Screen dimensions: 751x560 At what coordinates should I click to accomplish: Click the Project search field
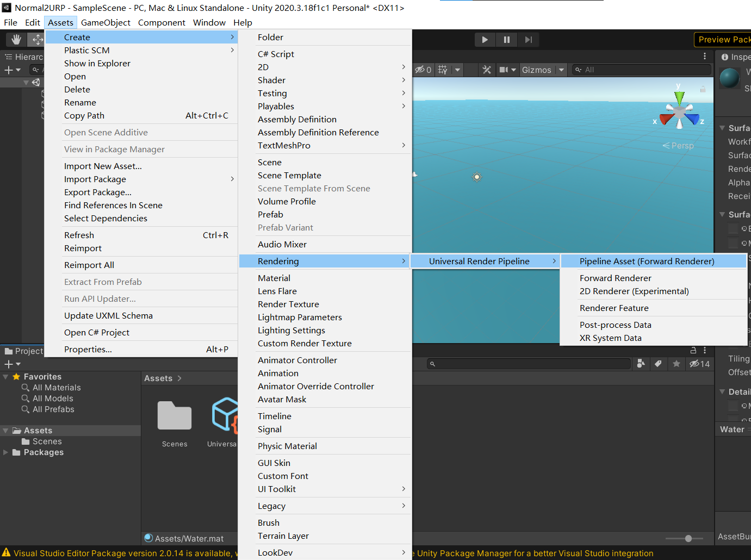(x=529, y=364)
